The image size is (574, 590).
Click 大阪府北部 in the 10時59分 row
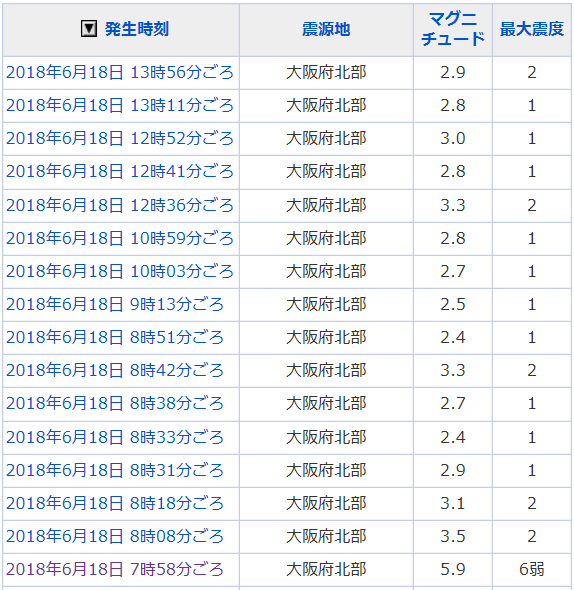pyautogui.click(x=326, y=239)
